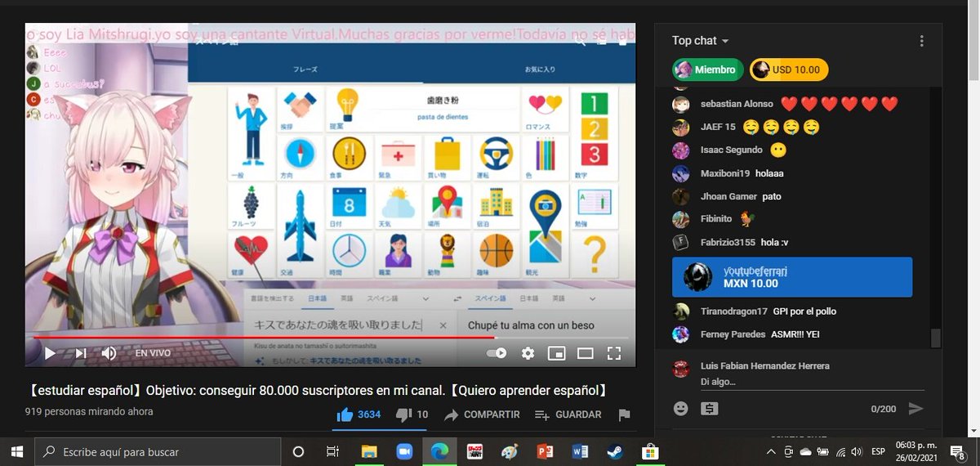Open Microsoft Store from taskbar
This screenshot has height=466, width=980.
pos(649,451)
